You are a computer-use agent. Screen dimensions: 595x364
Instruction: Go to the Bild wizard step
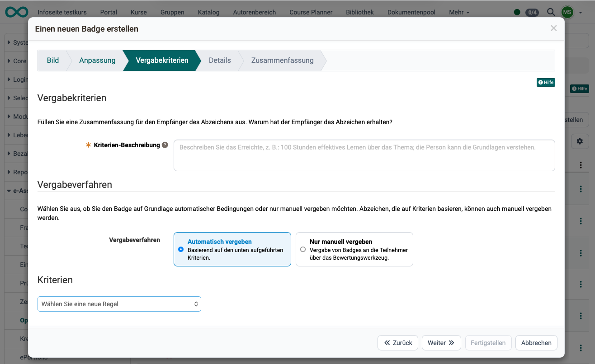[x=53, y=60]
